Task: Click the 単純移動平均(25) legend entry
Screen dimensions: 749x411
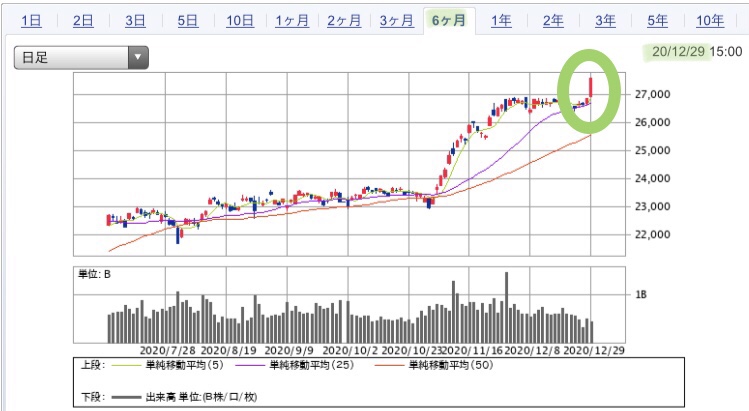Action: point(312,365)
